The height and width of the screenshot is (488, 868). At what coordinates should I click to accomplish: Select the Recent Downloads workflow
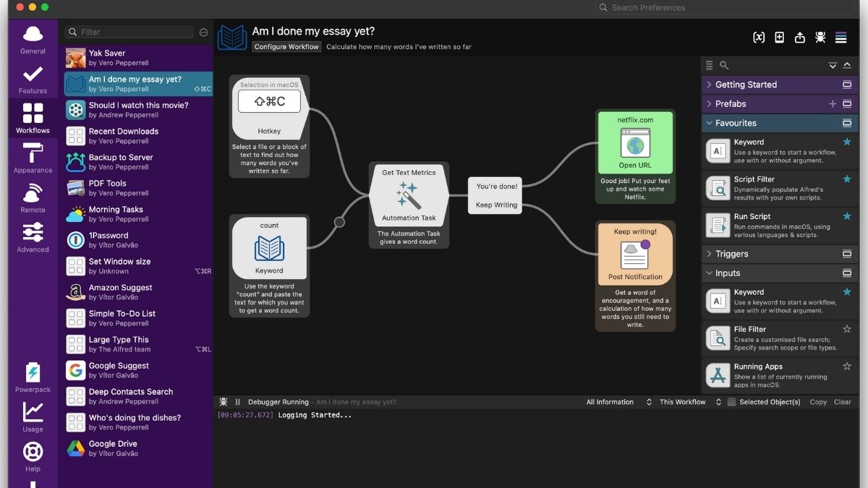coord(138,136)
